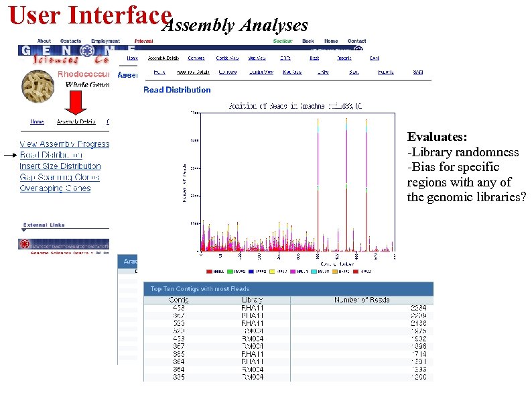
Task: Expand the External Links section triangle
Action: (x=23, y=230)
